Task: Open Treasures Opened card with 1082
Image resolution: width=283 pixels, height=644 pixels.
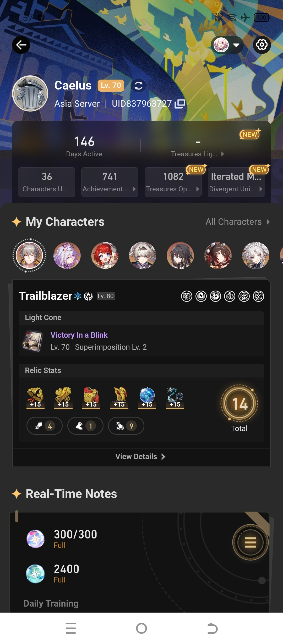Action: tap(173, 182)
